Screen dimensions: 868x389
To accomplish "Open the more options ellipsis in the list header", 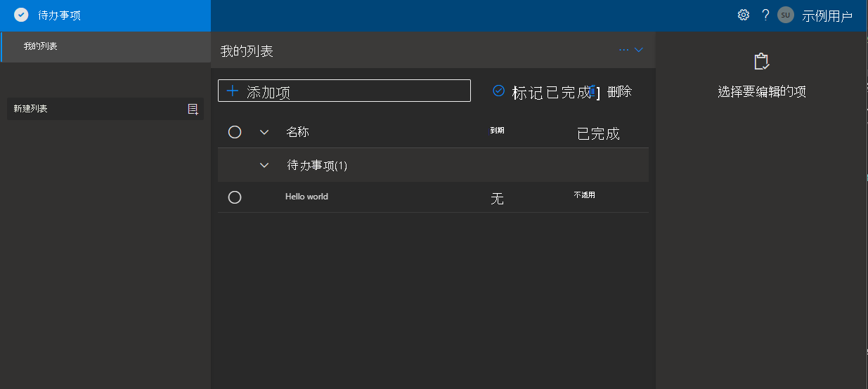I will tap(624, 50).
